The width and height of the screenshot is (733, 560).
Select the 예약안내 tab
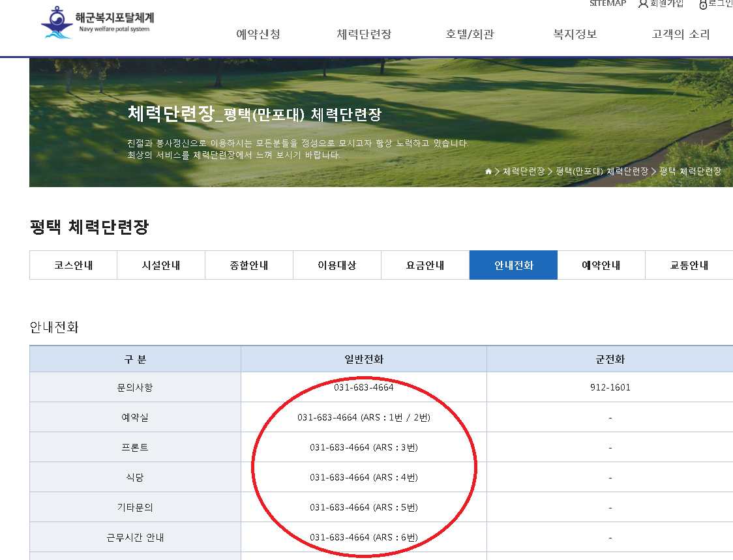tap(601, 265)
